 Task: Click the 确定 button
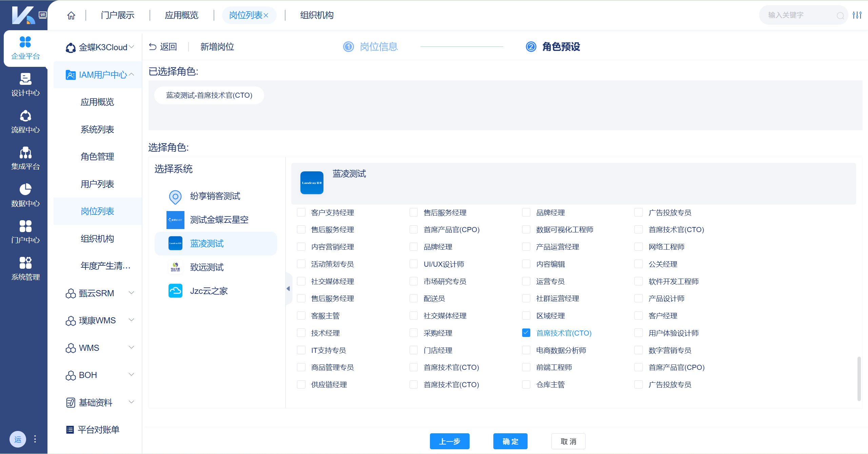(x=510, y=441)
